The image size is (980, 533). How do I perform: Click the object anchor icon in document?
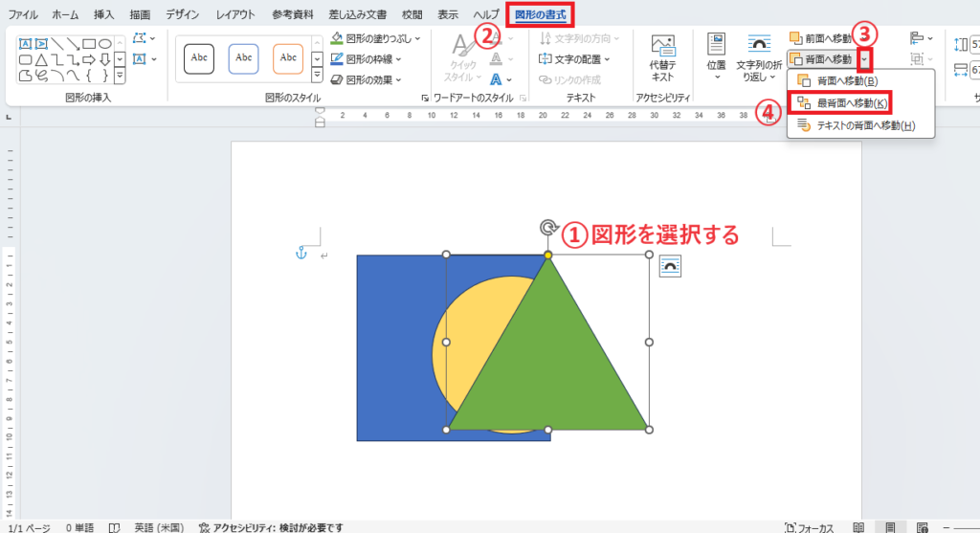[x=301, y=253]
